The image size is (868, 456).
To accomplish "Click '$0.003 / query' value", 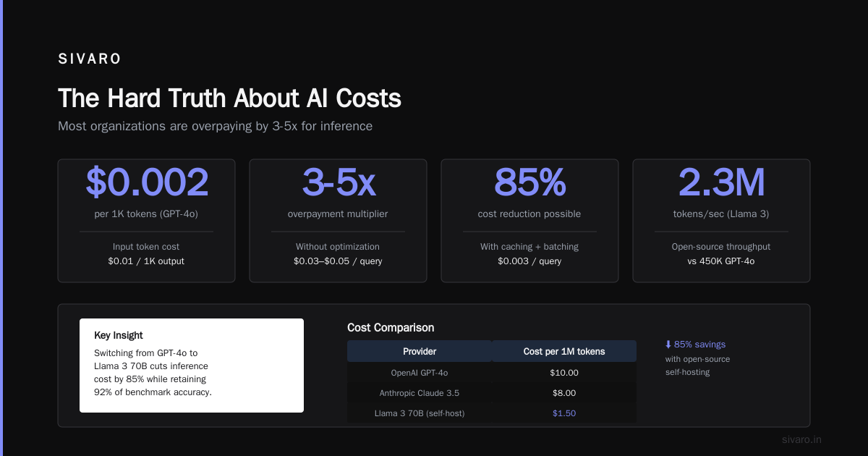I will [x=529, y=261].
